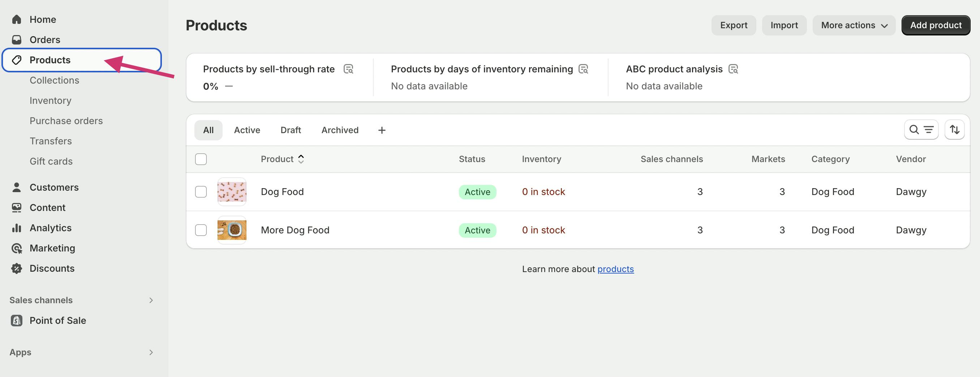
Task: Click the Export button
Action: pos(734,25)
